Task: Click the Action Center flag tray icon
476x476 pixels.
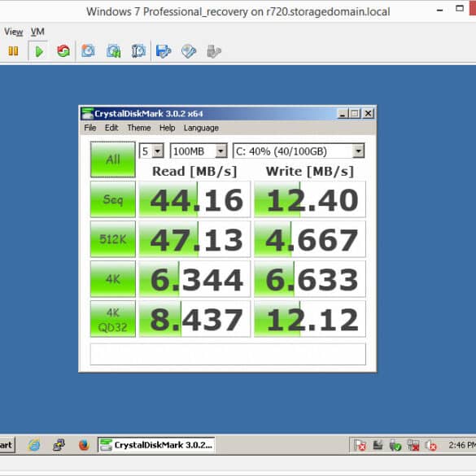Action: point(360,445)
